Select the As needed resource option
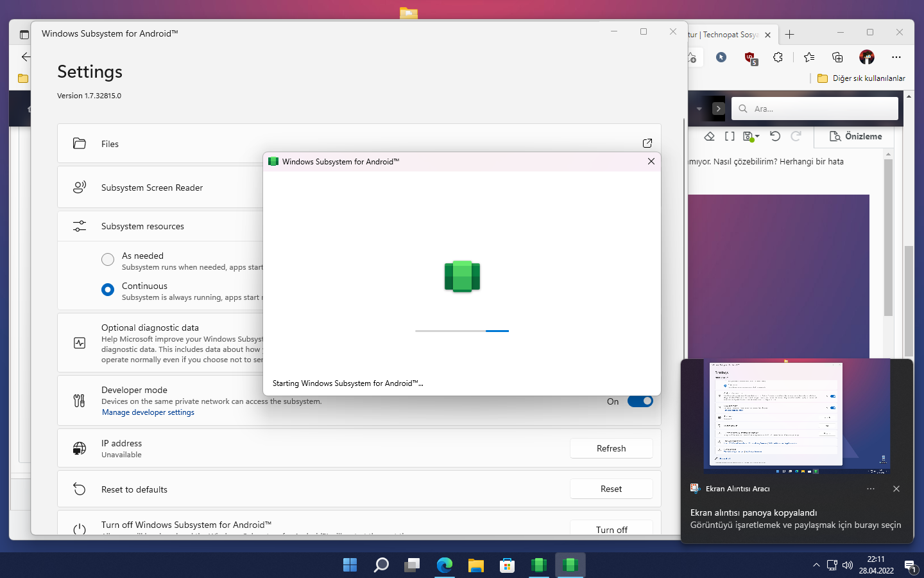Screen dimensions: 924x578 click(108, 259)
